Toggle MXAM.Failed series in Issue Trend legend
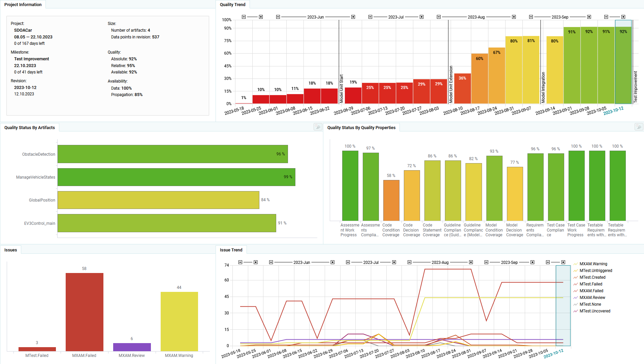The width and height of the screenshot is (644, 364). tap(591, 291)
